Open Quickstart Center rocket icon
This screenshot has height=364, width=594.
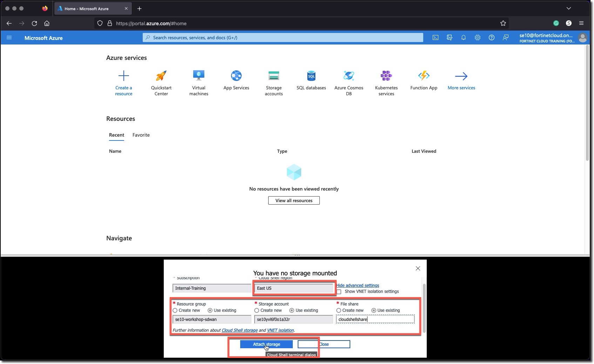pos(161,76)
